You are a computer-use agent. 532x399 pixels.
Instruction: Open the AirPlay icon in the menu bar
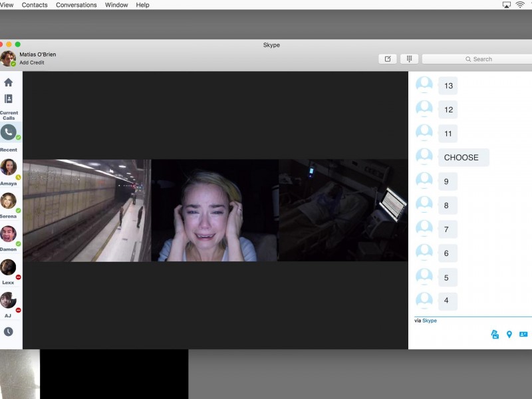507,5
